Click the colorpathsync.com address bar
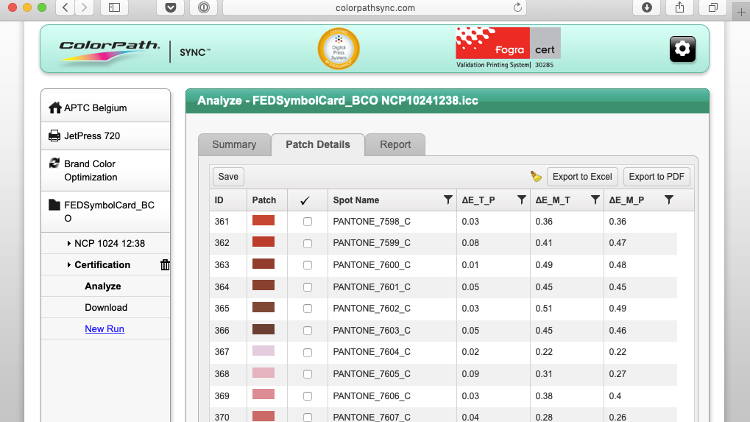The height and width of the screenshot is (422, 750). tap(375, 8)
